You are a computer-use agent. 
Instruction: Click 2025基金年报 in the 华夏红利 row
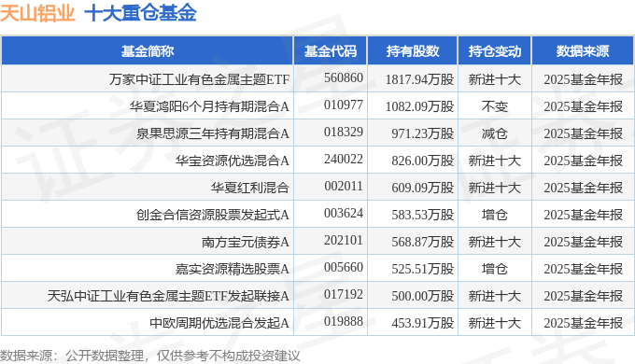[x=583, y=188]
